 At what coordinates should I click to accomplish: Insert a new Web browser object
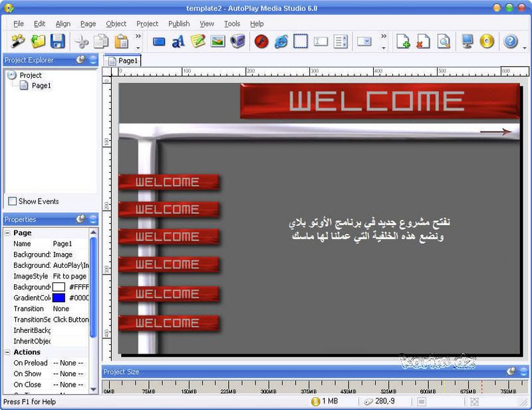[281, 42]
